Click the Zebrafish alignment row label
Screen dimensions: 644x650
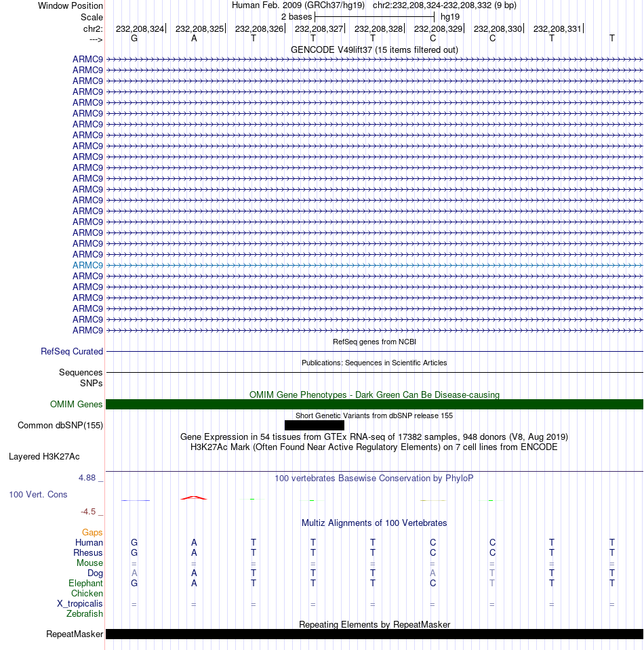tap(85, 614)
